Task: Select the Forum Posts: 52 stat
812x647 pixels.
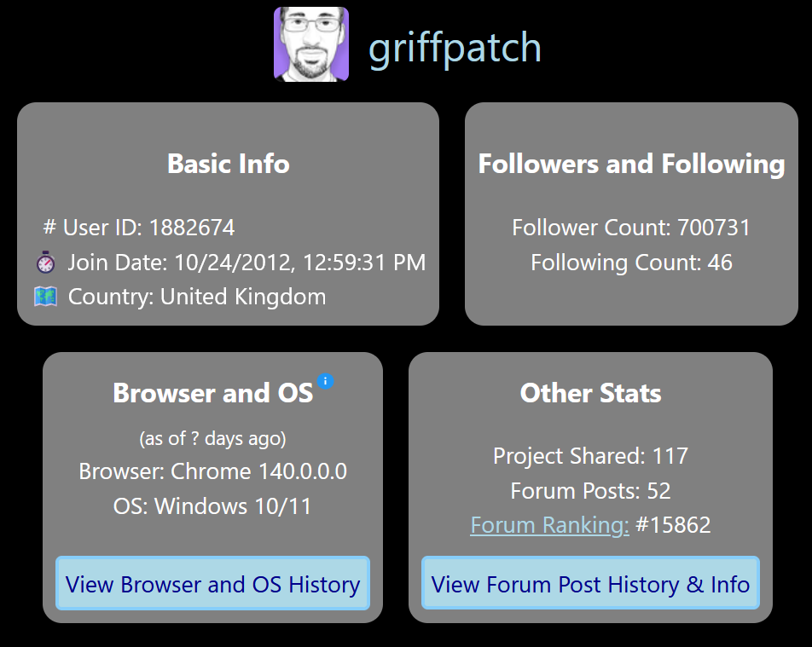Action: [590, 491]
